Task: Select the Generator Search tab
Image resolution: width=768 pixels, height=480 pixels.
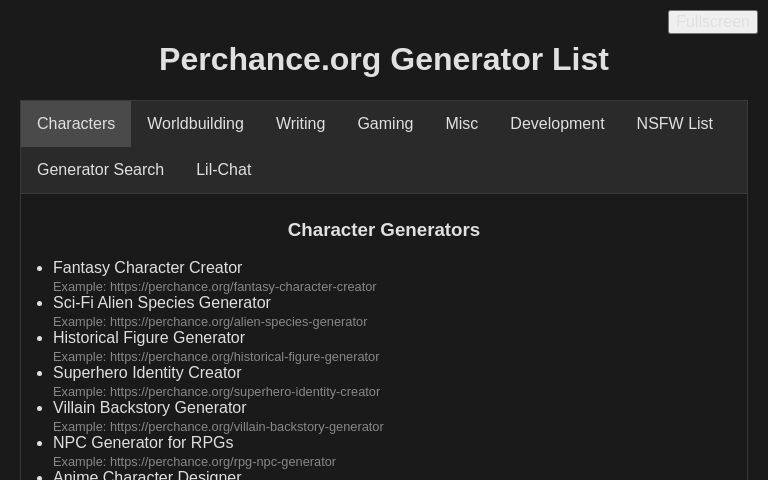Action: [100, 170]
